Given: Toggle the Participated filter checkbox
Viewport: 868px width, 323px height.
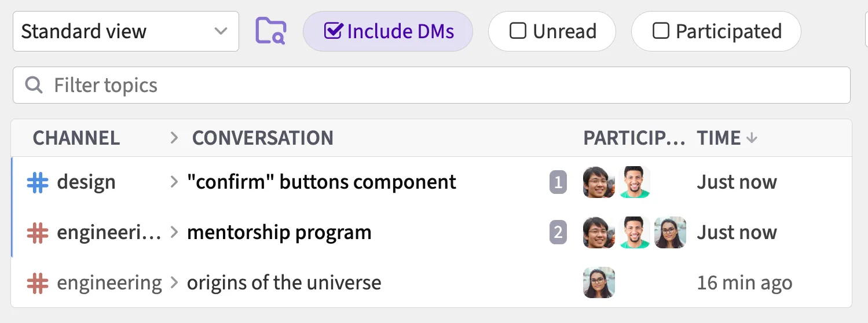Looking at the screenshot, I should pyautogui.click(x=661, y=31).
